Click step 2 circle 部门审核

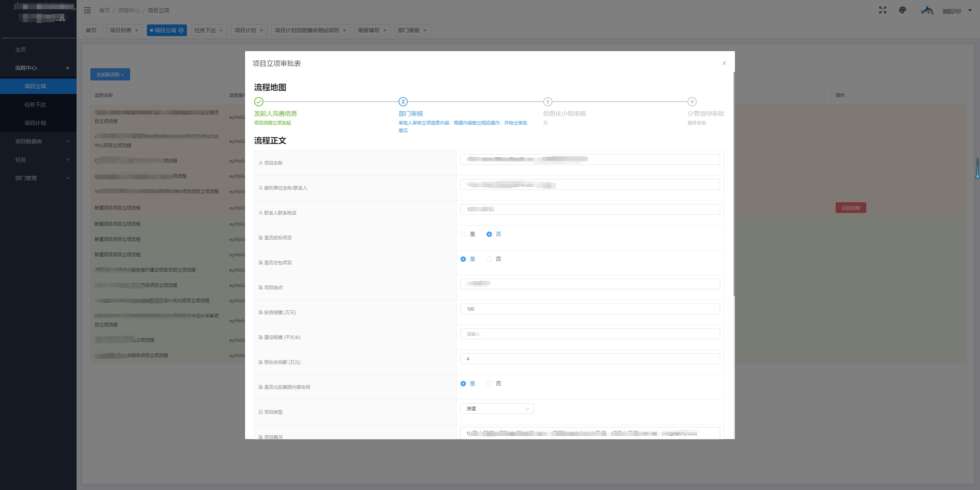[x=403, y=102]
